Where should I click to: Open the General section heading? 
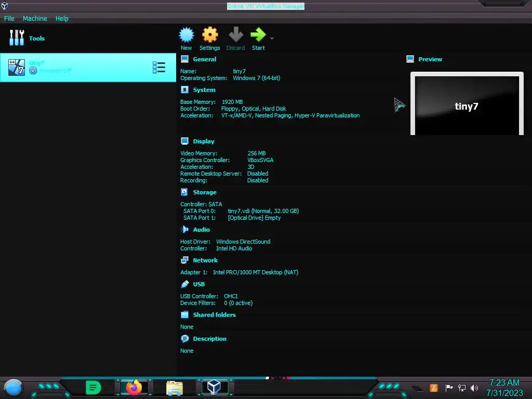[x=204, y=59]
